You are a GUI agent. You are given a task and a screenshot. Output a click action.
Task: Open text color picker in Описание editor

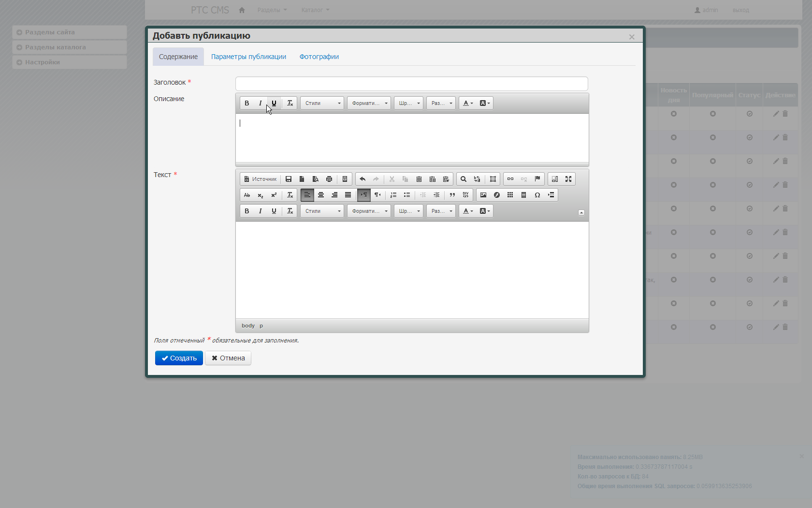point(468,103)
